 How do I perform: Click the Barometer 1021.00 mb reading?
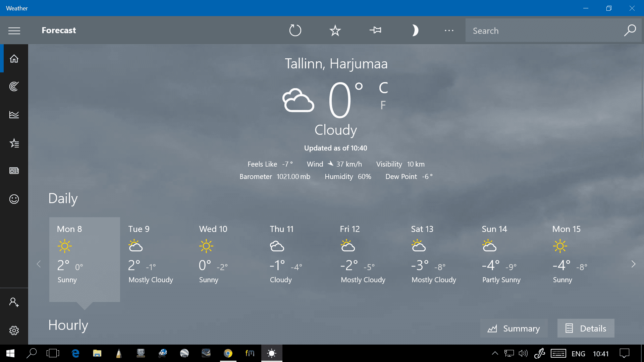coord(275,177)
